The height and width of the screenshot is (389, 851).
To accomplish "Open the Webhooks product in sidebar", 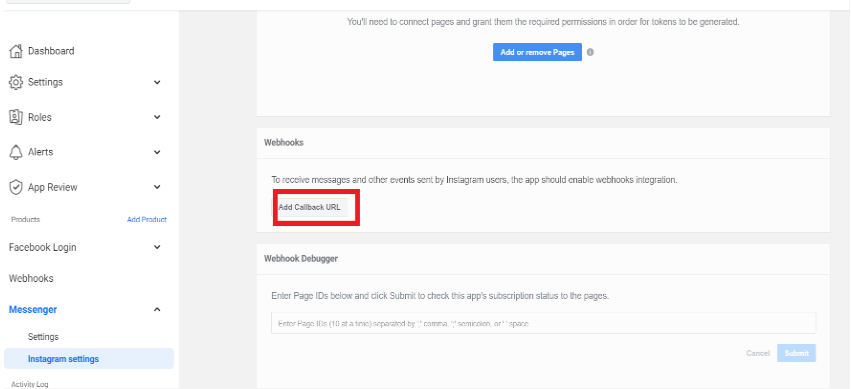I will pos(31,278).
